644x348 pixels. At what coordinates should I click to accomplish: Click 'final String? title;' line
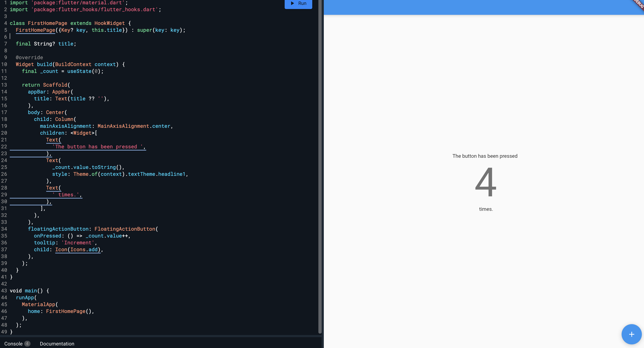pyautogui.click(x=46, y=44)
